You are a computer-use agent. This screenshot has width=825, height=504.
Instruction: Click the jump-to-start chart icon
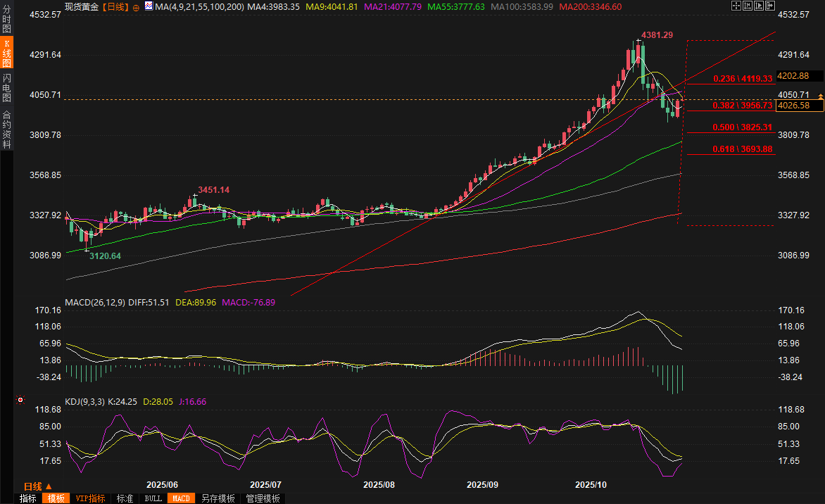pos(747,6)
